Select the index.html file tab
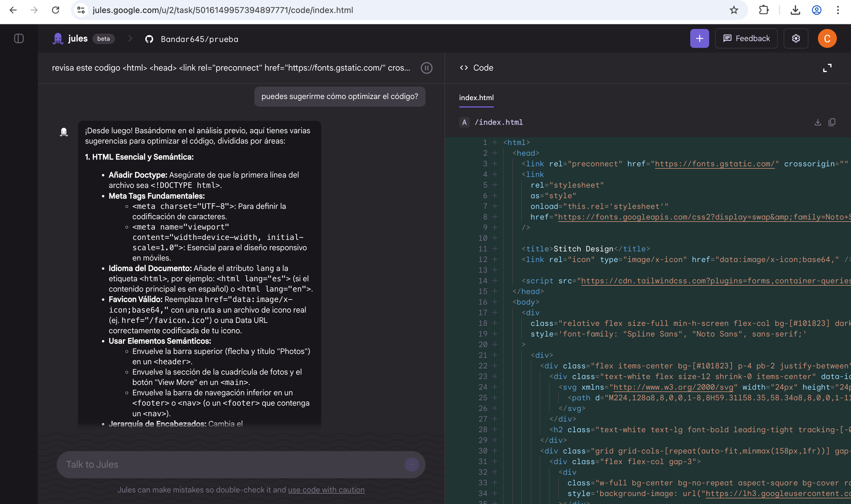 click(x=476, y=98)
